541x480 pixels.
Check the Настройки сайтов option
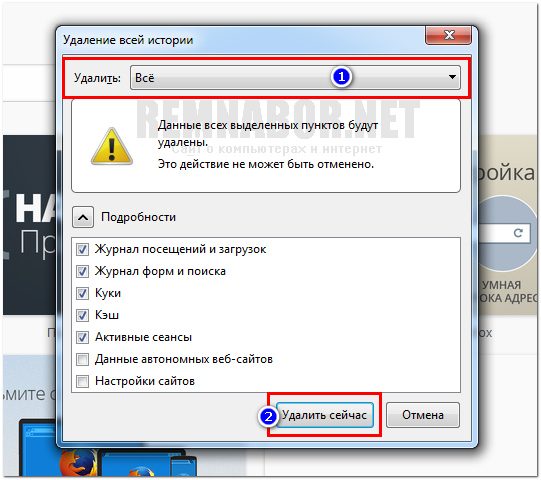pyautogui.click(x=82, y=381)
